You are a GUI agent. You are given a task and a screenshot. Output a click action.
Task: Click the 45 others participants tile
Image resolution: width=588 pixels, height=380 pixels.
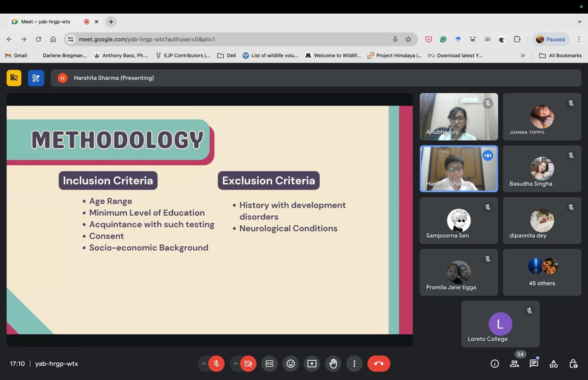[x=542, y=272]
